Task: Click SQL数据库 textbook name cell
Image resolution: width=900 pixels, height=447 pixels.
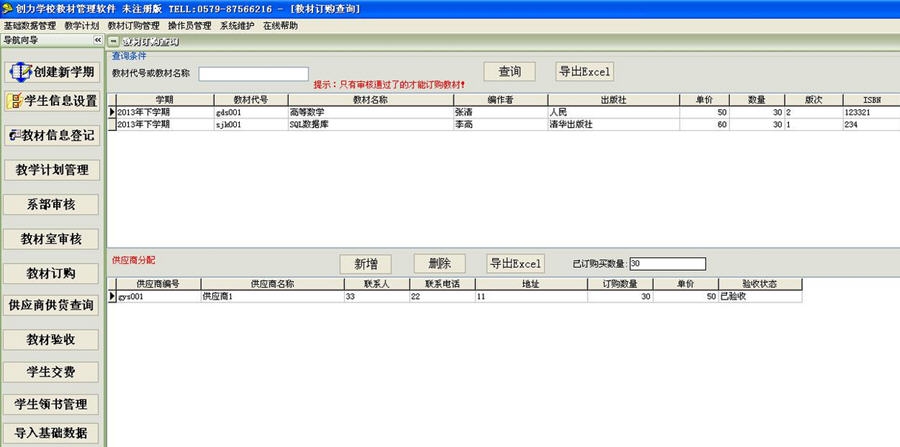Action: point(371,125)
